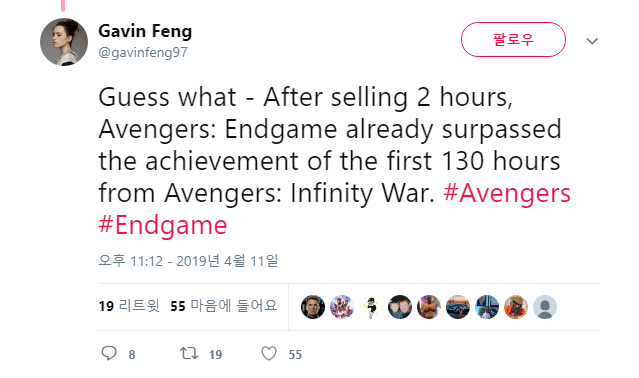The width and height of the screenshot is (639, 378).
Task: Click the retweet arrows icon
Action: tap(189, 353)
